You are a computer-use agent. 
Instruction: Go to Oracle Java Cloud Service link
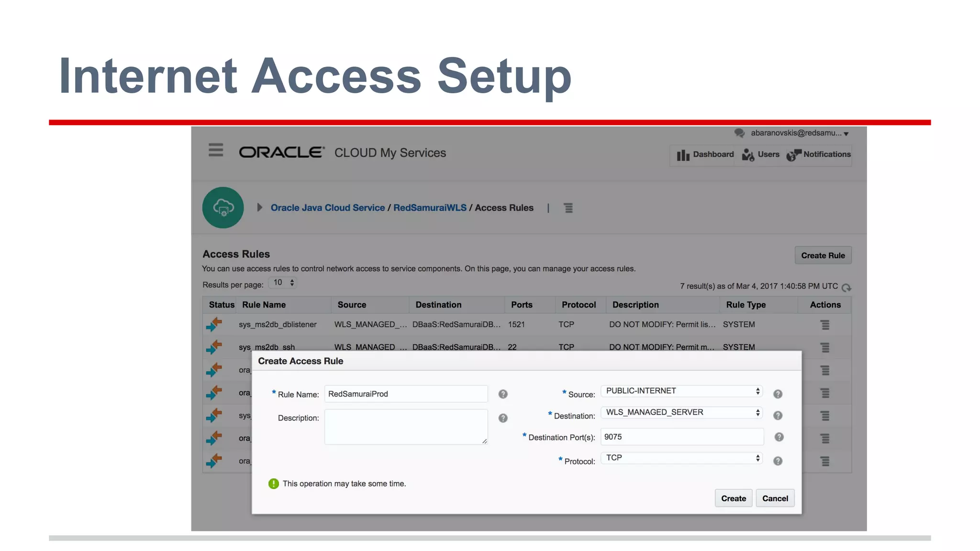point(328,208)
